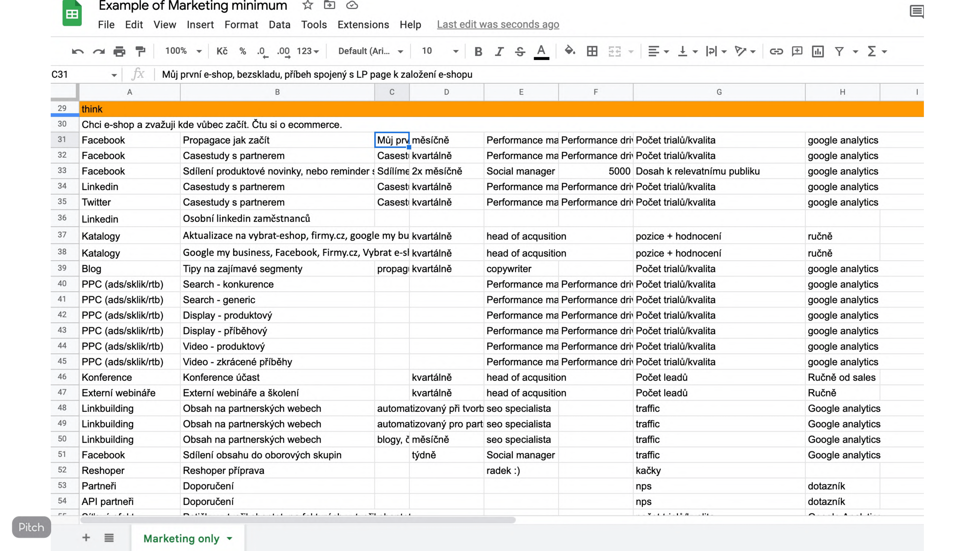The width and height of the screenshot is (980, 551).
Task: Open the Help menu
Action: (x=410, y=25)
